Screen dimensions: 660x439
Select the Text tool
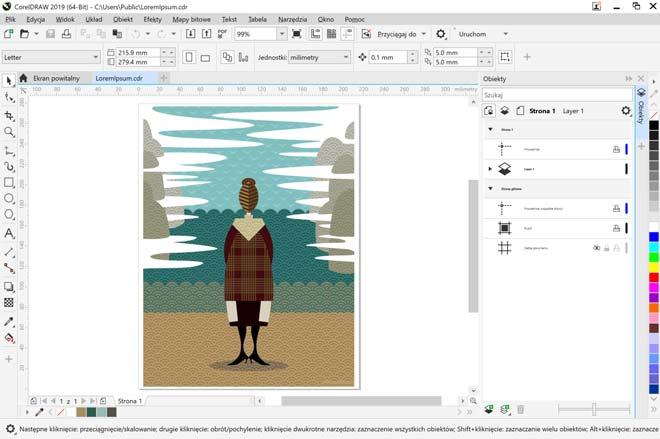[9, 233]
